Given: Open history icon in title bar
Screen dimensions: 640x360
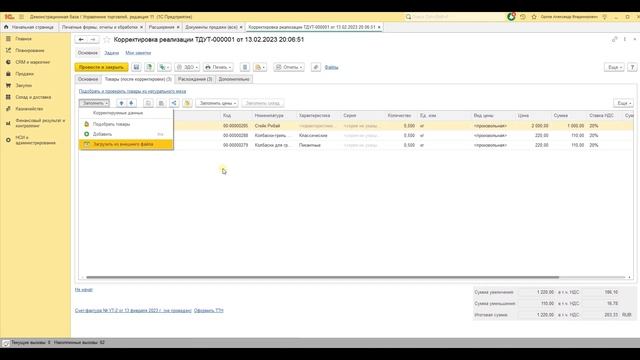Looking at the screenshot, I should [523, 17].
